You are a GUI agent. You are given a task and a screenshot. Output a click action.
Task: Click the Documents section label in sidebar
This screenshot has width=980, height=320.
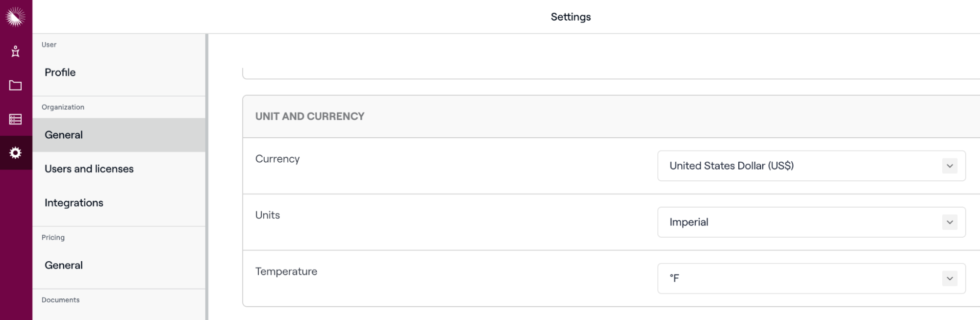tap(60, 300)
